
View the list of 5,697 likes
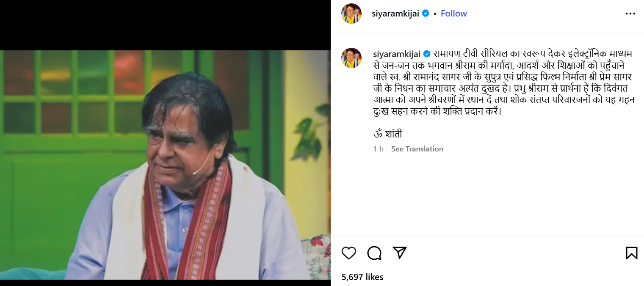pyautogui.click(x=362, y=277)
